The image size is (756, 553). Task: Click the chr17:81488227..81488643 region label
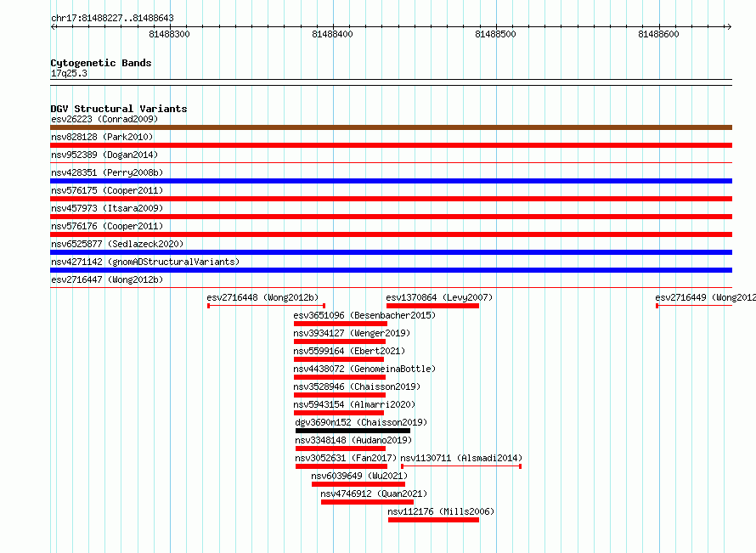112,18
